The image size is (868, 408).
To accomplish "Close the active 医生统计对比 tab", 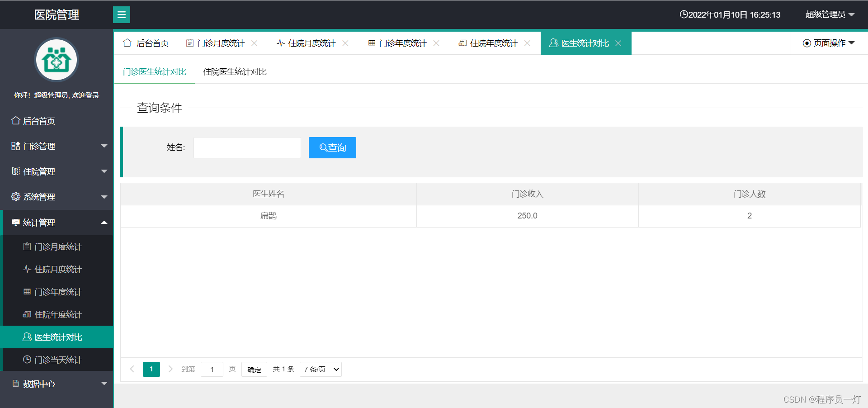I will coord(618,43).
